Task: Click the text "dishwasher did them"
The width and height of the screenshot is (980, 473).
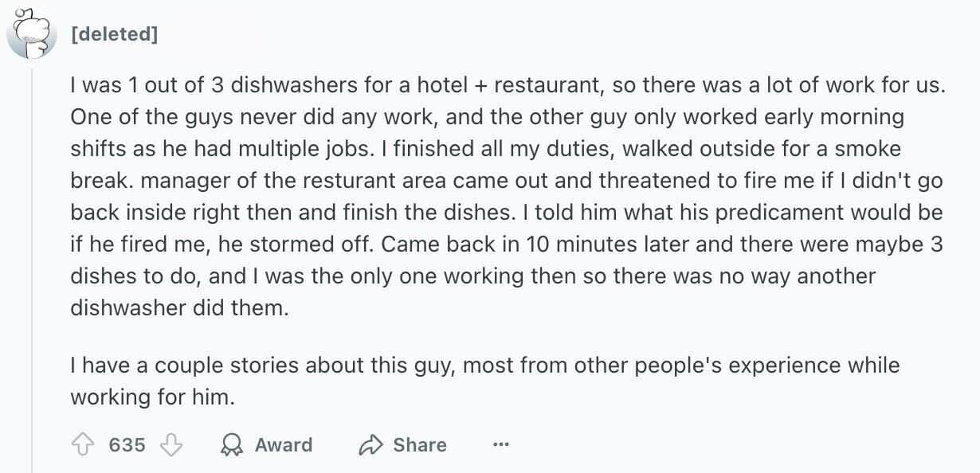Action: coord(179,308)
